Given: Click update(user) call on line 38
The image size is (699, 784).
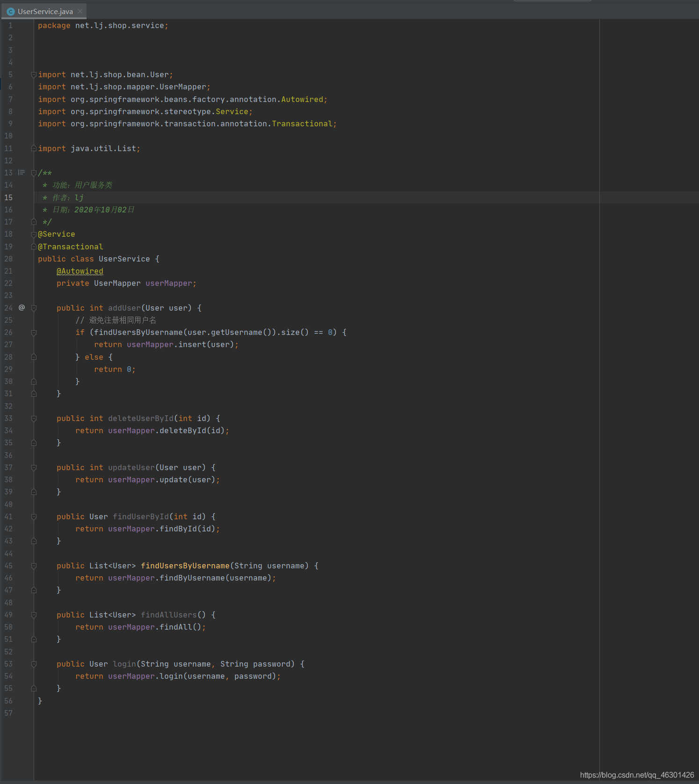Looking at the screenshot, I should pyautogui.click(x=187, y=480).
